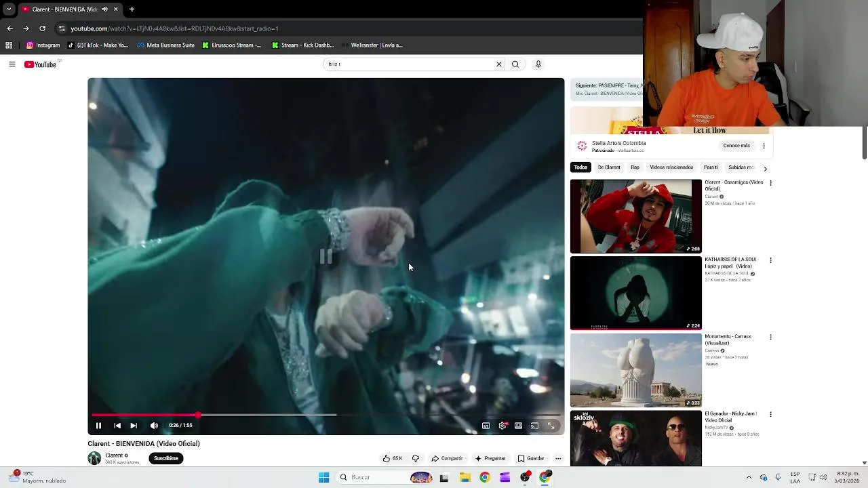This screenshot has width=868, height=488.
Task: Go back with browser back arrow
Action: [9, 28]
